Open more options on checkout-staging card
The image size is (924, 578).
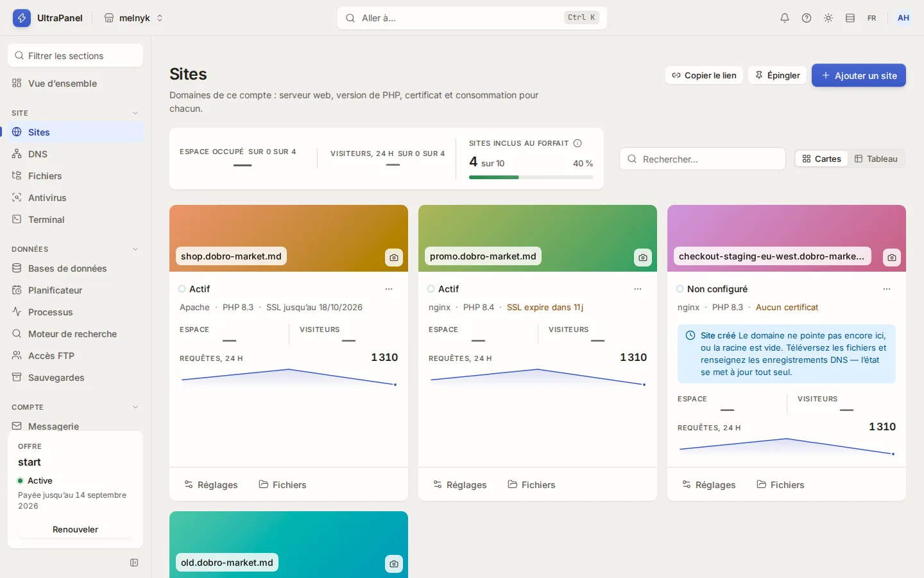coord(887,289)
